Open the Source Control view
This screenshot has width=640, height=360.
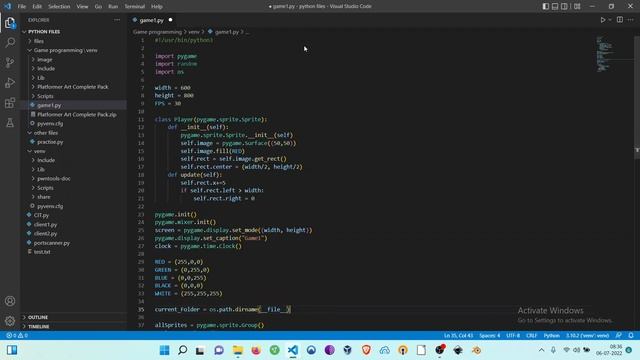tap(10, 62)
